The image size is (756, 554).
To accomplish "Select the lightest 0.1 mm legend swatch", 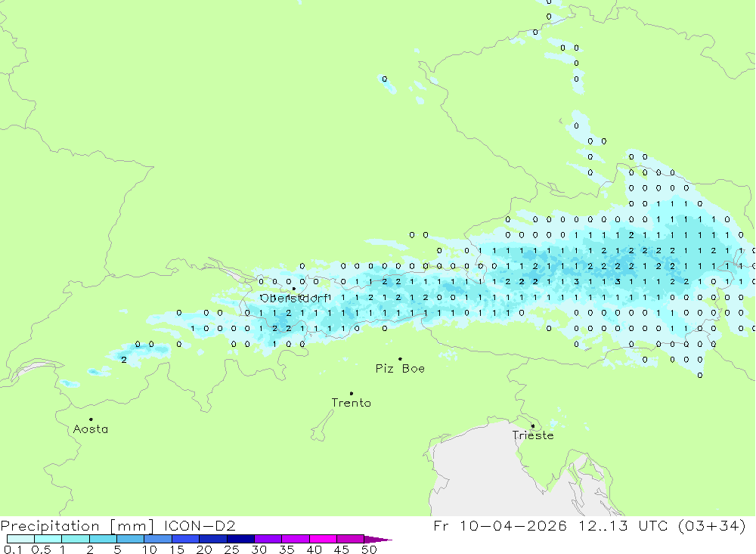I will point(20,539).
